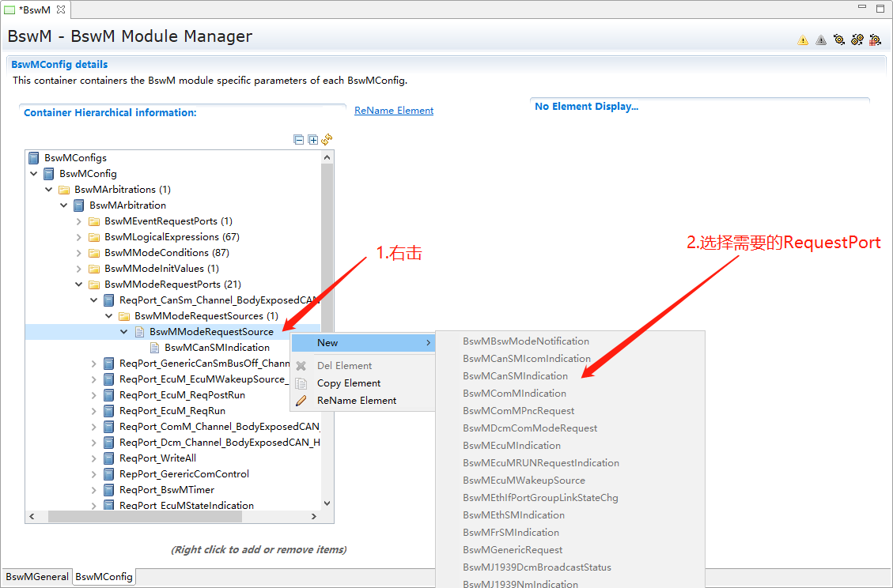Click the gray warning triangle icon
893x588 pixels.
click(x=821, y=40)
